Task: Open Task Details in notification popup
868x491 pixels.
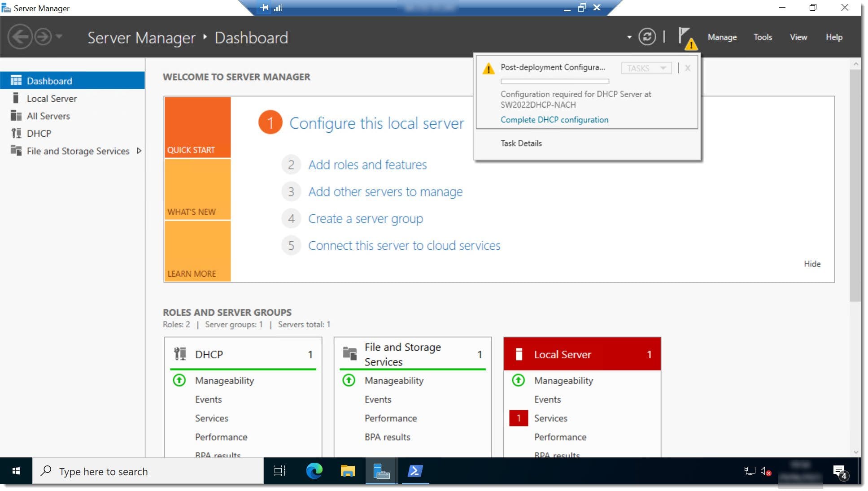Action: point(521,143)
